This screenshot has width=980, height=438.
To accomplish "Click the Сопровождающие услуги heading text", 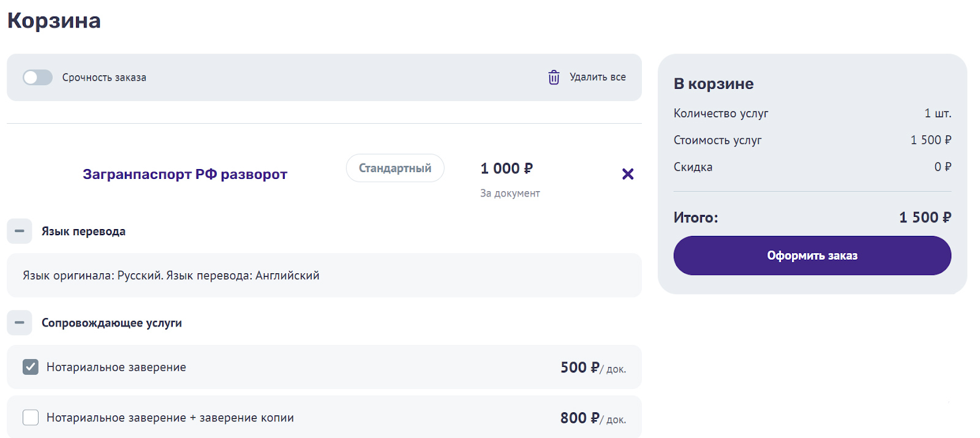I will tap(111, 323).
